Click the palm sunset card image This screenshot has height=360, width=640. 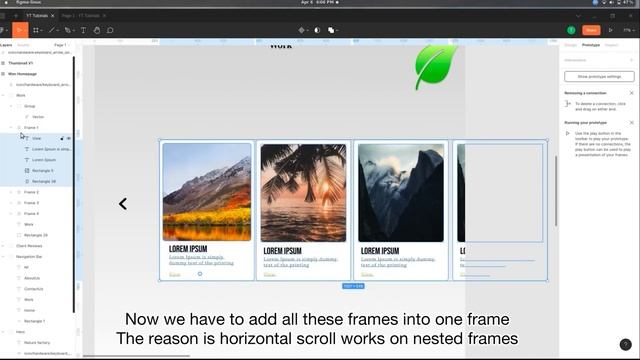click(x=303, y=193)
